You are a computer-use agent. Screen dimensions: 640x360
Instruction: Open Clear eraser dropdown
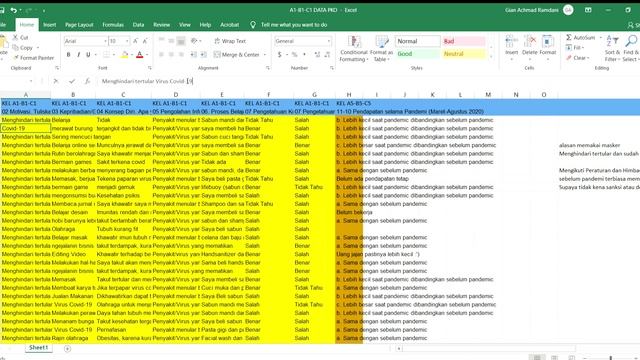pyautogui.click(x=578, y=58)
